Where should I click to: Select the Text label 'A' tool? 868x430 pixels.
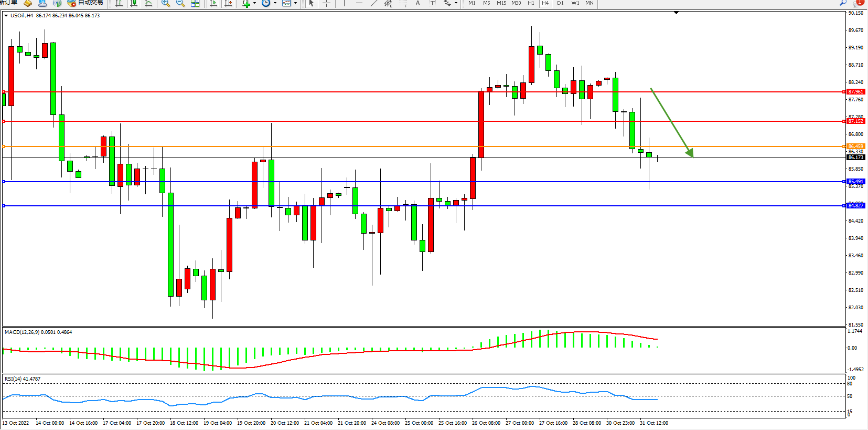[417, 3]
